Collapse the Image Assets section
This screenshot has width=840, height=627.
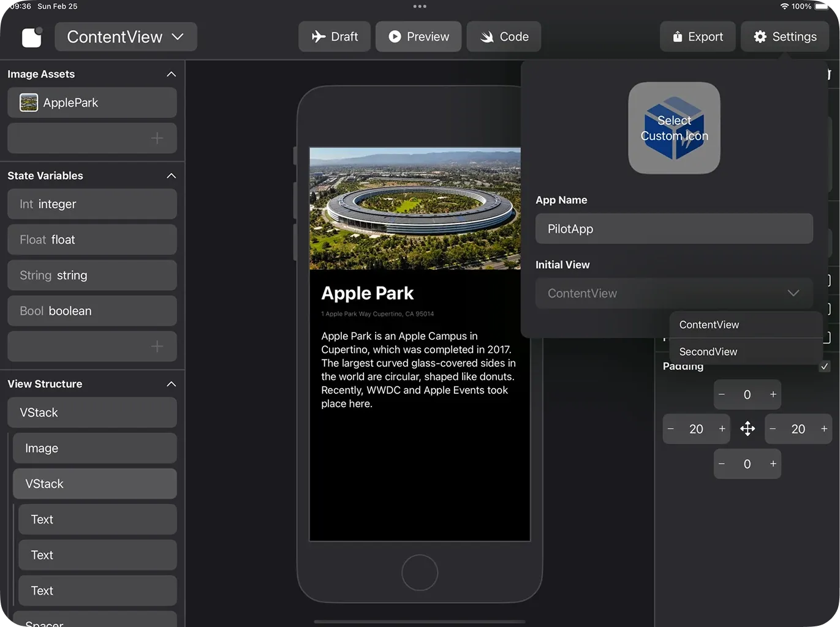tap(171, 74)
